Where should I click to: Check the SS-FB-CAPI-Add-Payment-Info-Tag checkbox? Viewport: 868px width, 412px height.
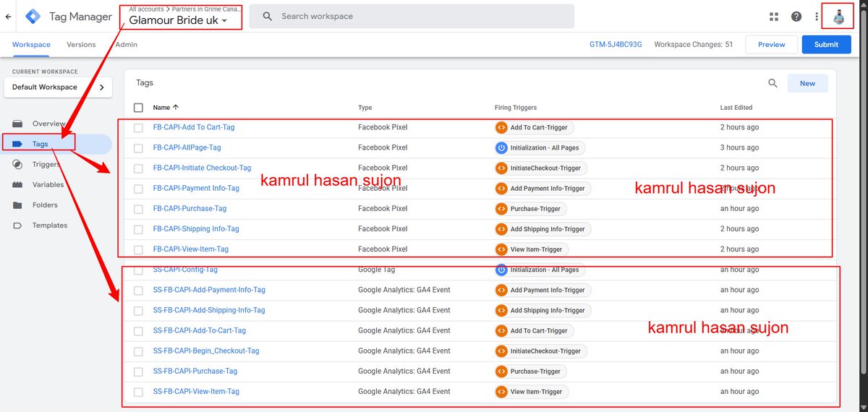click(138, 290)
